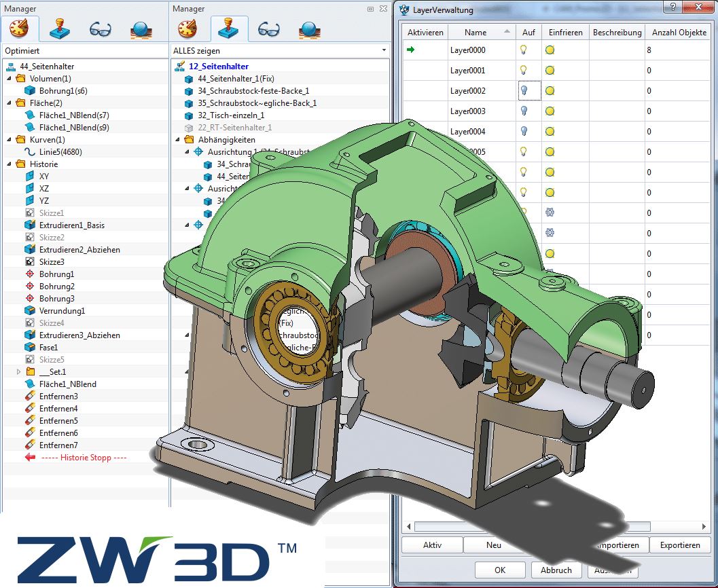The image size is (718, 588).
Task: Click the Extrudieren1_Basis feature icon
Action: pos(30,225)
